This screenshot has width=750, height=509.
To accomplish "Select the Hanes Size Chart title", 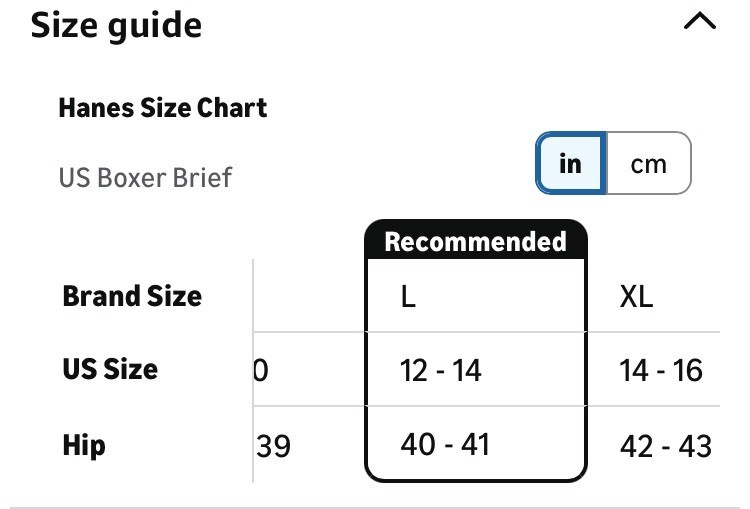I will (163, 107).
